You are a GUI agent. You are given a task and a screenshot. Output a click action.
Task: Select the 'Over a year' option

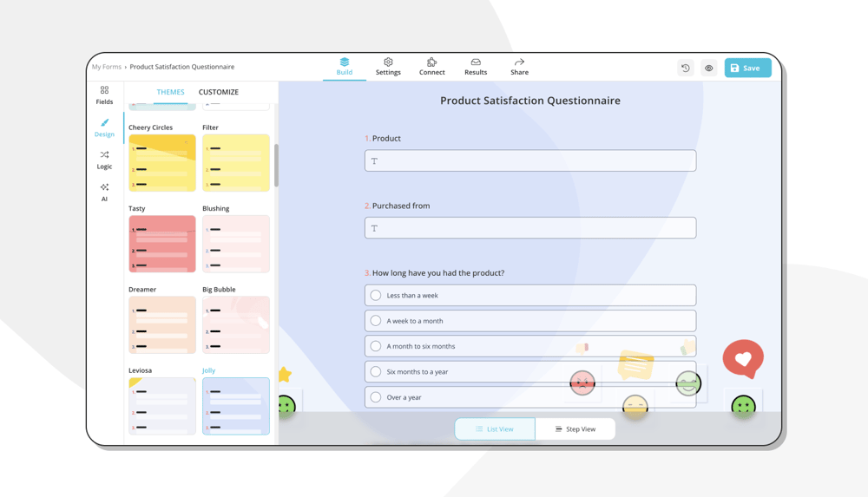376,397
